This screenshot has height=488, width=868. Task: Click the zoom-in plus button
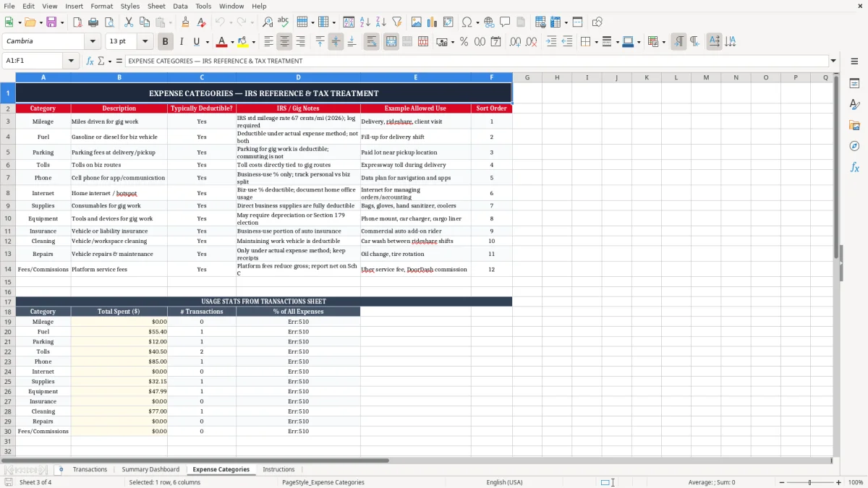839,482
